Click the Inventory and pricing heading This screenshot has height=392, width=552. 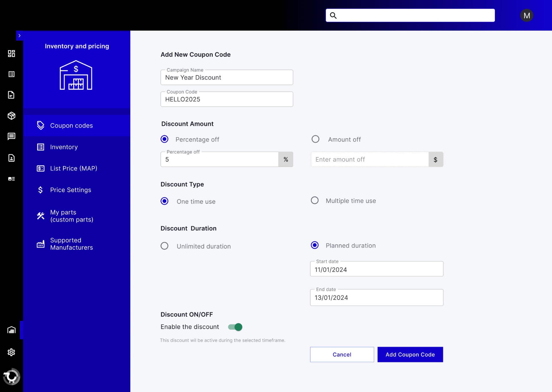[x=77, y=46]
